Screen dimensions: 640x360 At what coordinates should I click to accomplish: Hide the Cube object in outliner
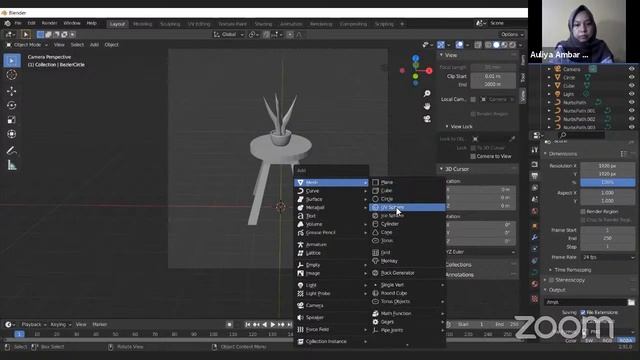pyautogui.click(x=631, y=86)
